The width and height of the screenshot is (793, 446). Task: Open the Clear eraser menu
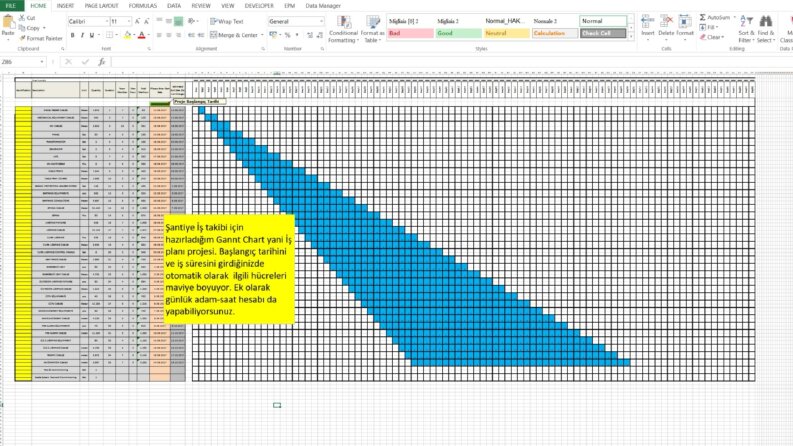point(711,37)
